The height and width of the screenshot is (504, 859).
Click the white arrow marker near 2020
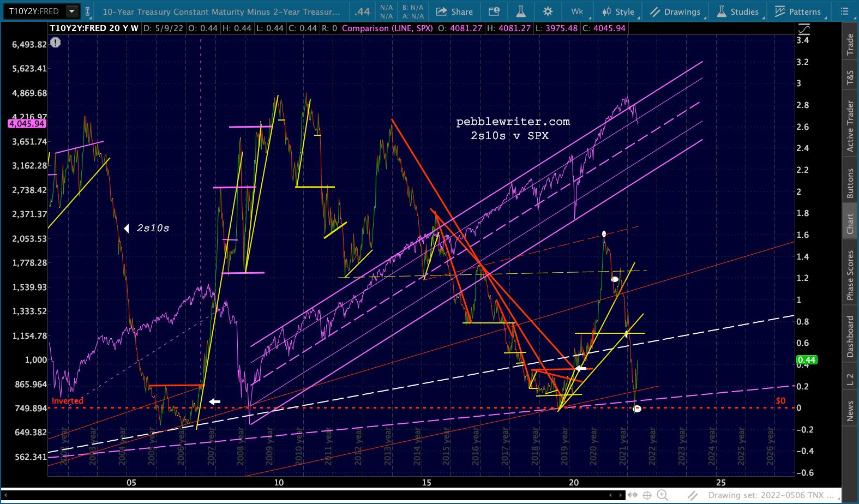tap(581, 369)
